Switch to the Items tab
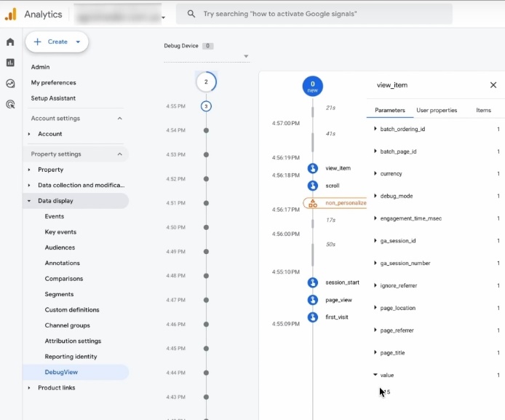 [x=483, y=111]
